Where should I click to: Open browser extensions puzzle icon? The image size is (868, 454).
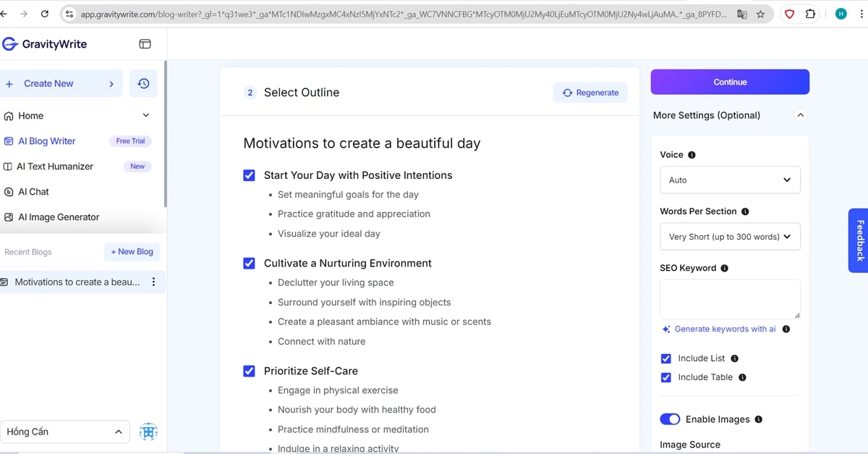[x=810, y=14]
